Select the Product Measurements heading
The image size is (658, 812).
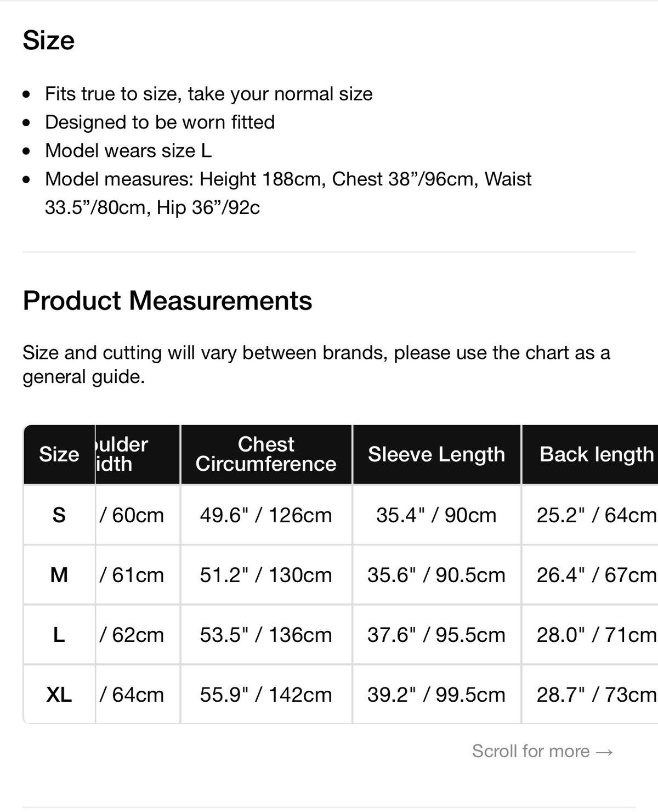click(x=167, y=301)
